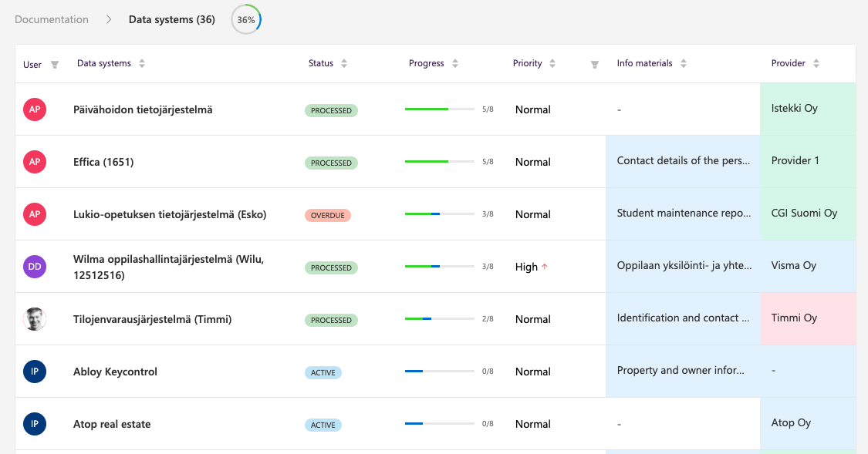This screenshot has width=868, height=454.
Task: Sort the table by Provider arrows
Action: (816, 63)
